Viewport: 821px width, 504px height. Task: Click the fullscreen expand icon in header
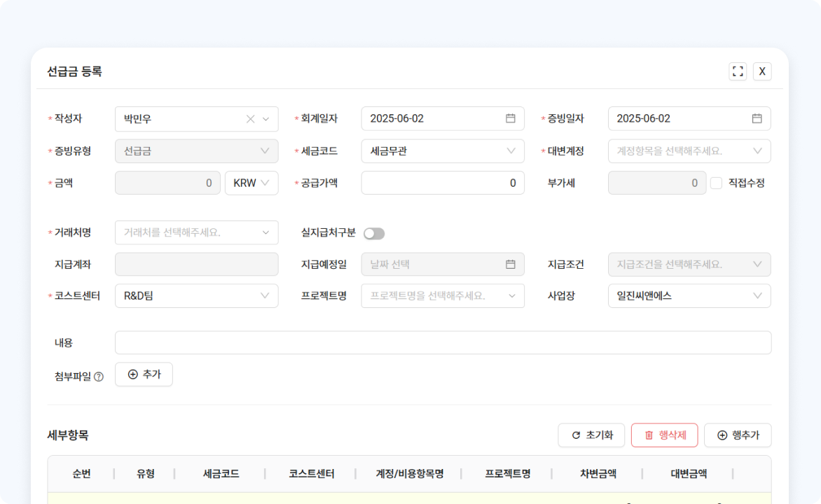click(x=738, y=71)
